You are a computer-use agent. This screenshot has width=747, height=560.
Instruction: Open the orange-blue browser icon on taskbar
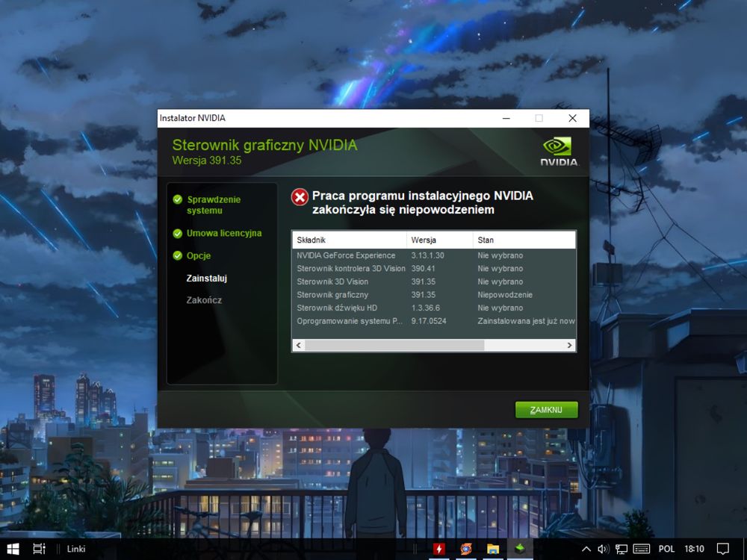point(466,549)
